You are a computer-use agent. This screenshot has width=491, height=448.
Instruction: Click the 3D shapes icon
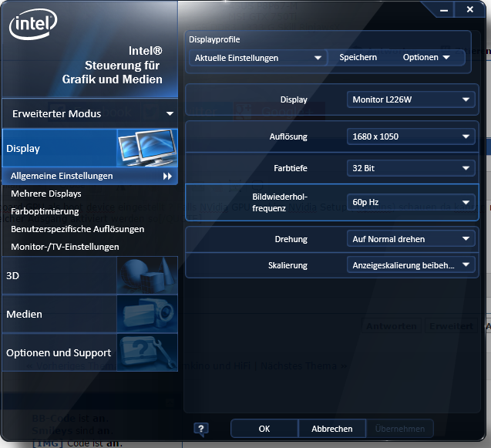coord(147,275)
